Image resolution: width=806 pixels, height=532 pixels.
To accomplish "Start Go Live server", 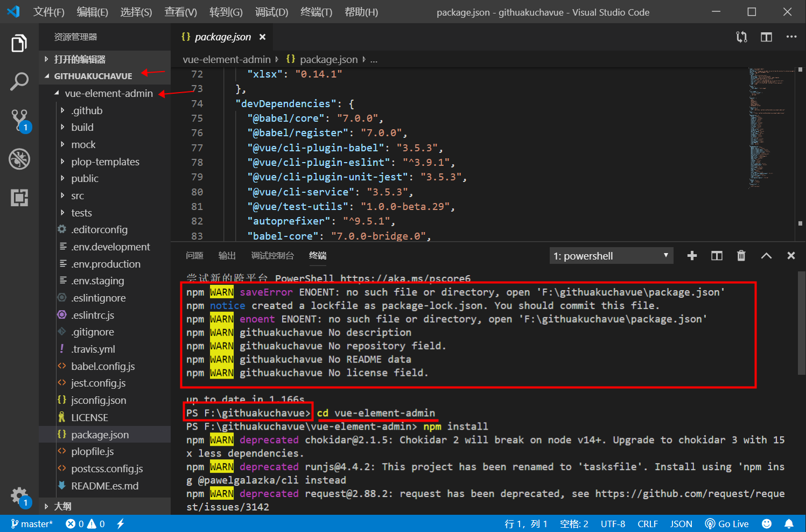I will pyautogui.click(x=727, y=524).
